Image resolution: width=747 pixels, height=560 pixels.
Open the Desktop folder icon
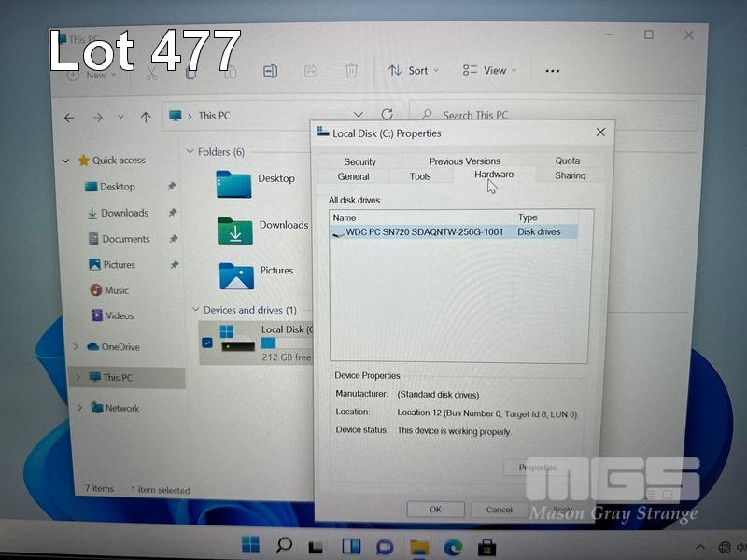(233, 184)
